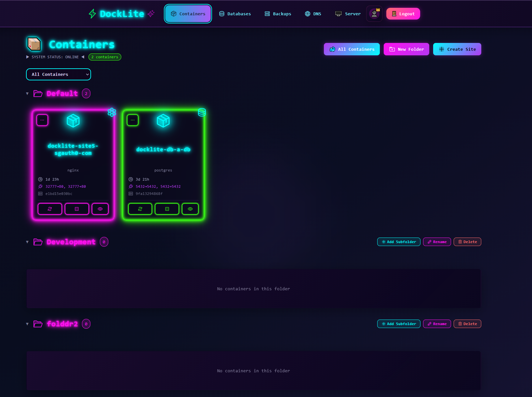Collapse the Default folder section

tap(27, 94)
